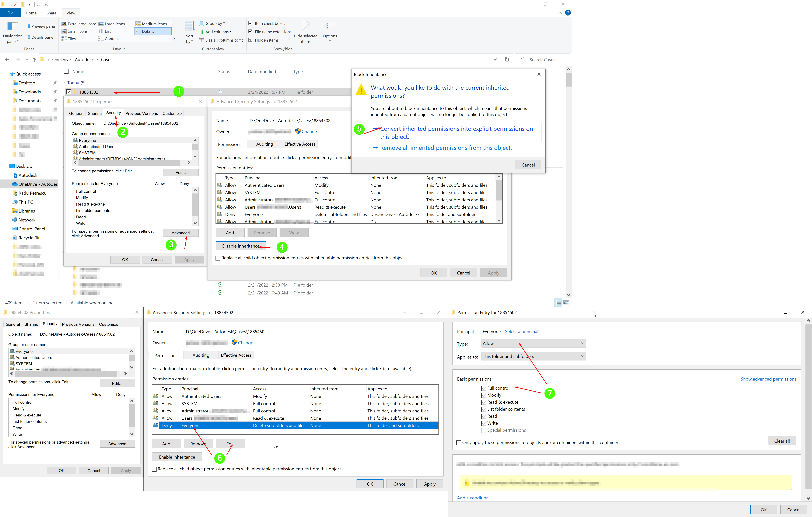
Task: Switch to the Share ribbon tab
Action: coord(51,13)
